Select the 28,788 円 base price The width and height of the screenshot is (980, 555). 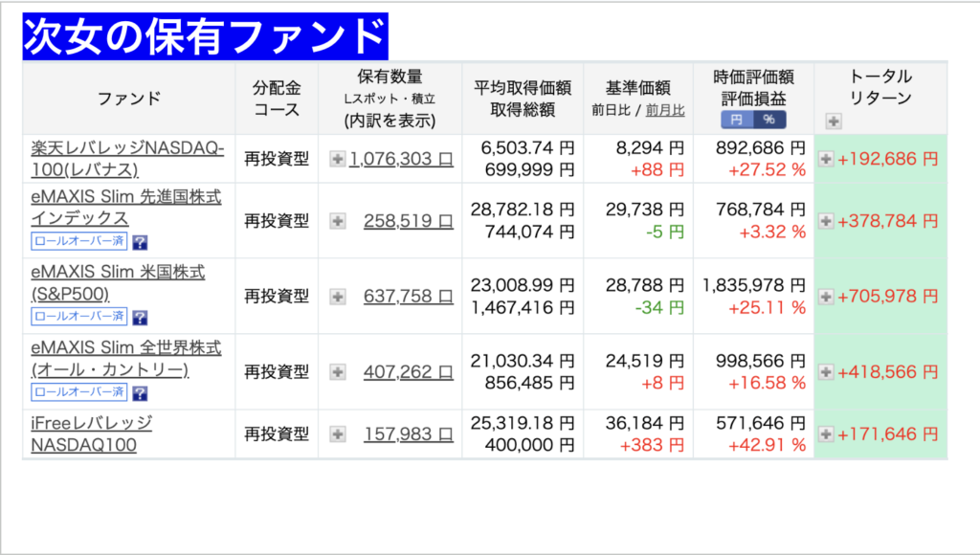point(645,285)
